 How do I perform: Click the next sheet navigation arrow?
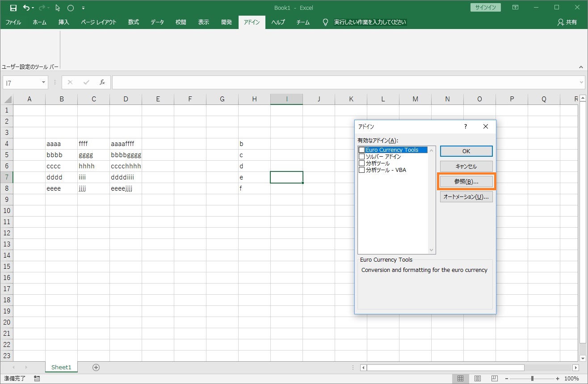coord(26,367)
